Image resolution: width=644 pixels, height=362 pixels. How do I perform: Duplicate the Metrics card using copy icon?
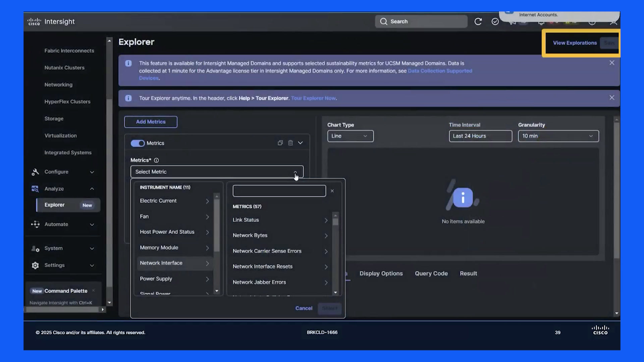280,143
